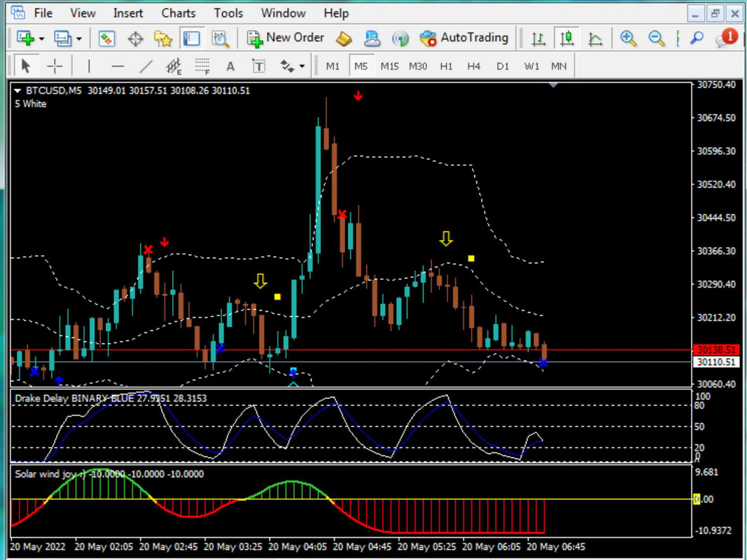This screenshot has height=560, width=747.
Task: Click the chart document icon beside File
Action: 18,13
